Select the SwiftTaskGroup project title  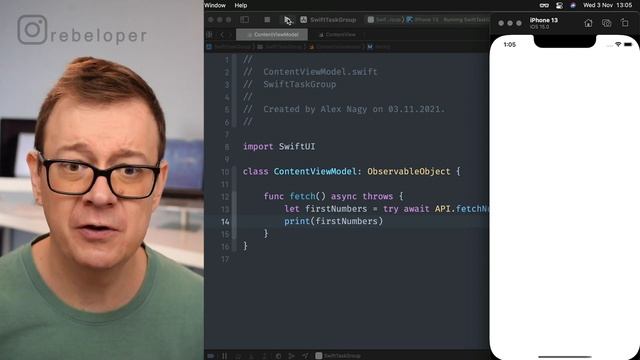click(x=333, y=20)
